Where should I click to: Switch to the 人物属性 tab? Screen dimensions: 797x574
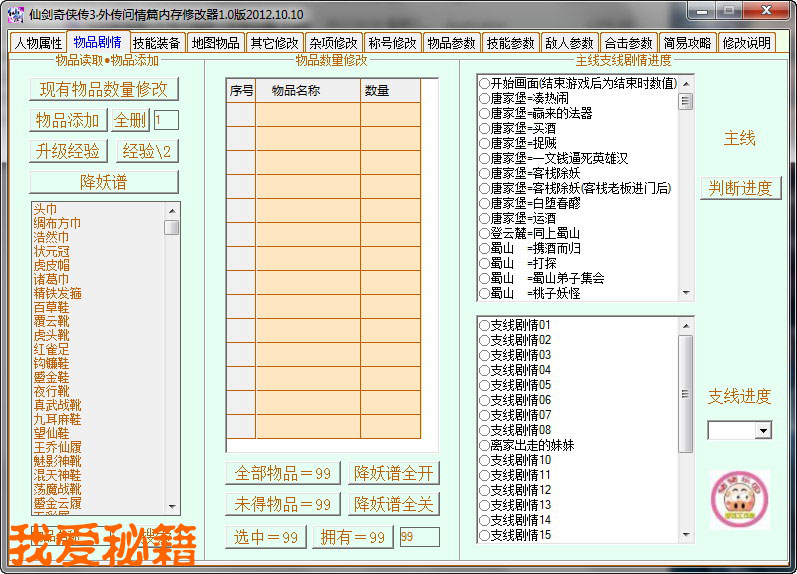(x=38, y=43)
